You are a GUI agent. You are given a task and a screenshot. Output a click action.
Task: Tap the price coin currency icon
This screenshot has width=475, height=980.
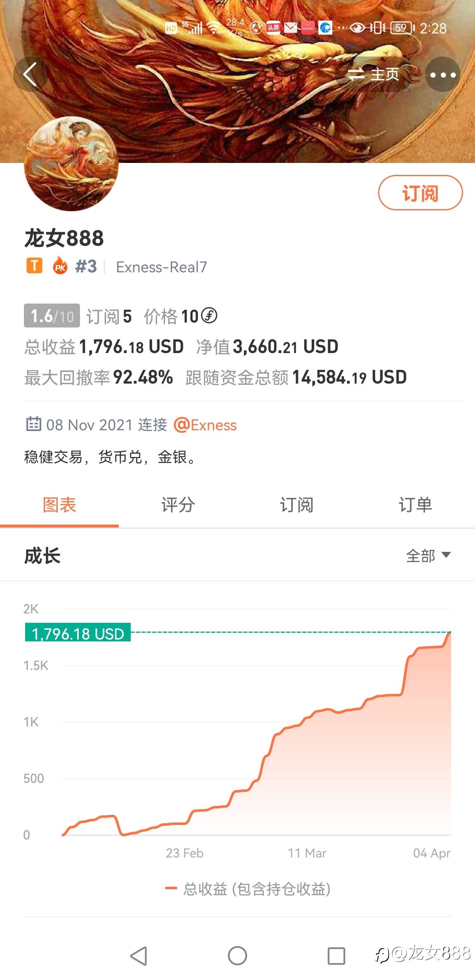(209, 316)
